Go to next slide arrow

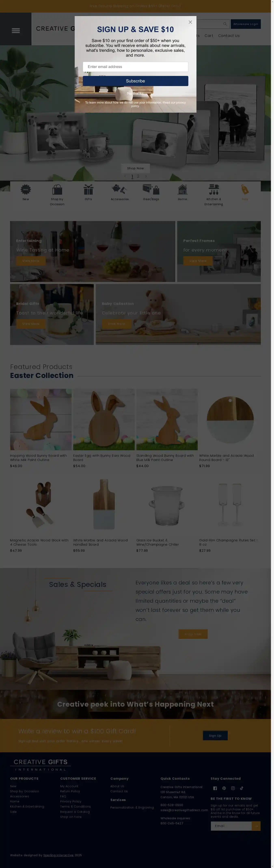pyautogui.click(x=146, y=176)
